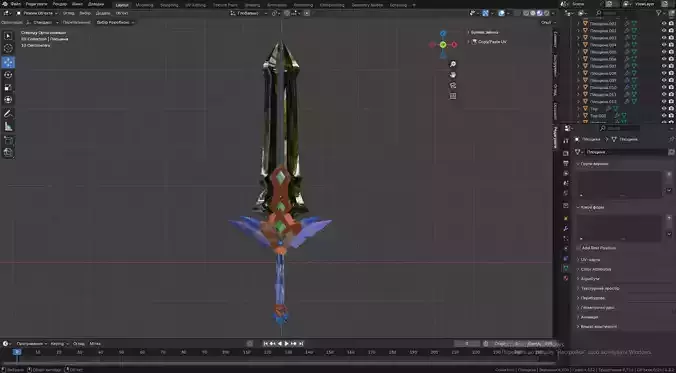Open the Кеїнг timeline menu
676x373 pixels.
tap(59, 344)
